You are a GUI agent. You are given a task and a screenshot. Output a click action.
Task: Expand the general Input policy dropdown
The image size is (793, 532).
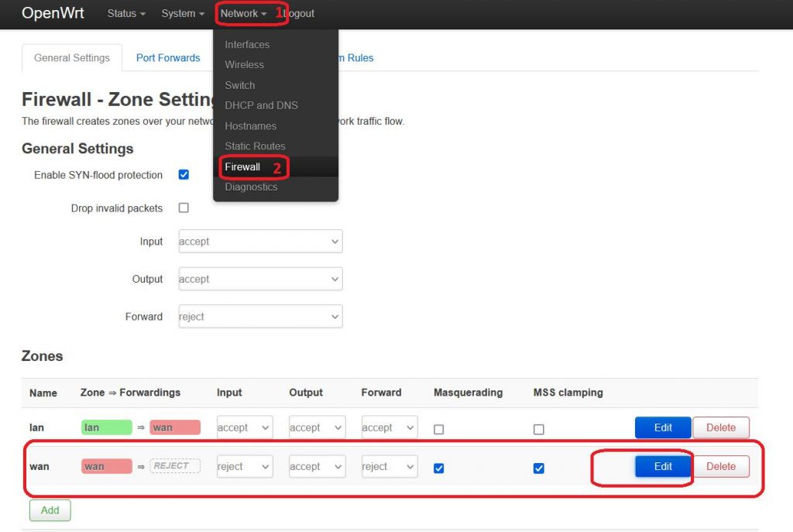point(260,242)
